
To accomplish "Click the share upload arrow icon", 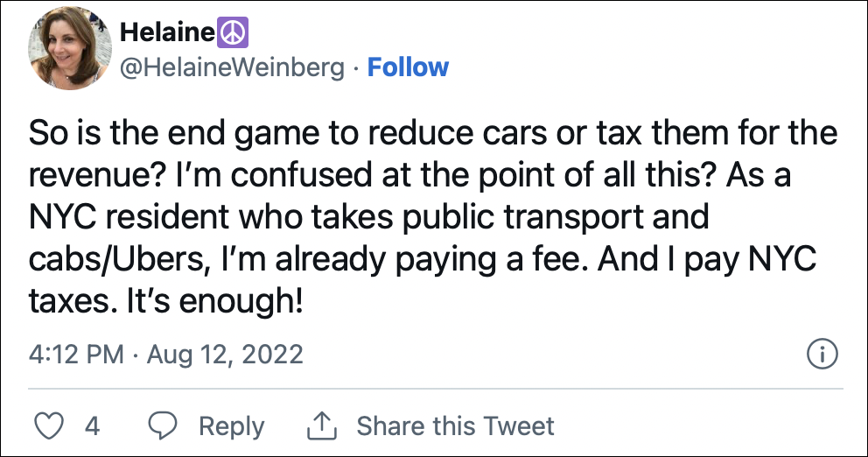I will (322, 426).
